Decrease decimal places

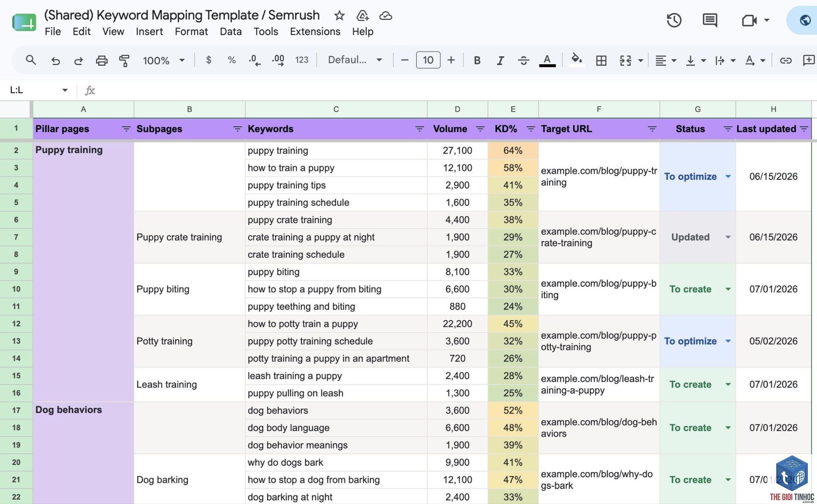click(x=255, y=60)
